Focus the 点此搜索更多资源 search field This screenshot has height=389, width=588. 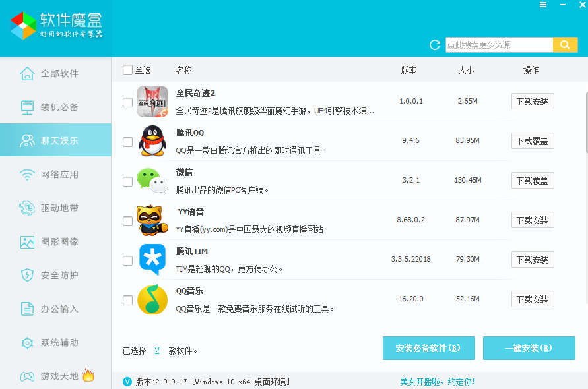click(x=499, y=45)
